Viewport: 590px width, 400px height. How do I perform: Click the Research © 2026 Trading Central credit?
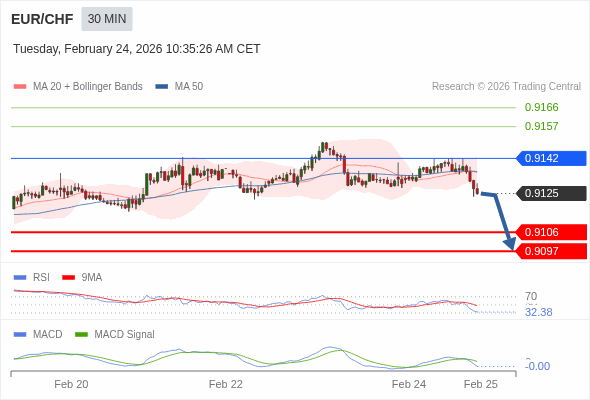tap(506, 87)
